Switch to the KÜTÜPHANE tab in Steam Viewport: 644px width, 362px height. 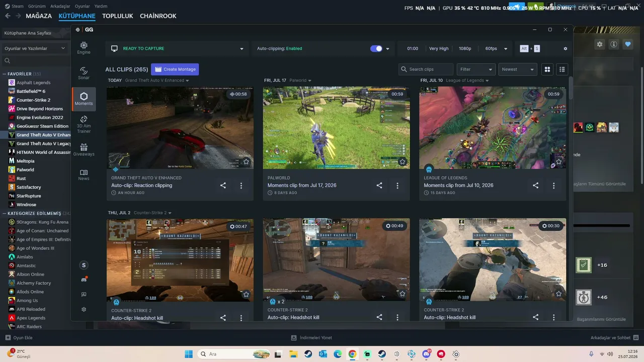(77, 16)
